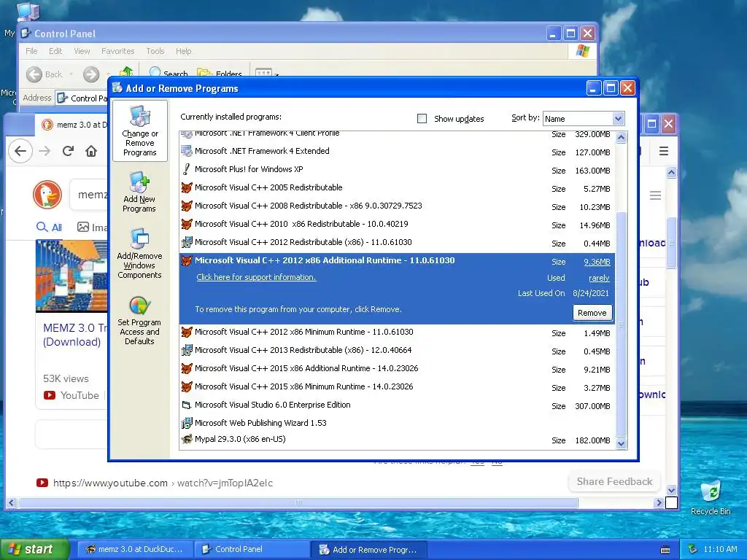Reload page in Mypal browser window
Viewport: 747px width, 560px height.
(x=68, y=152)
